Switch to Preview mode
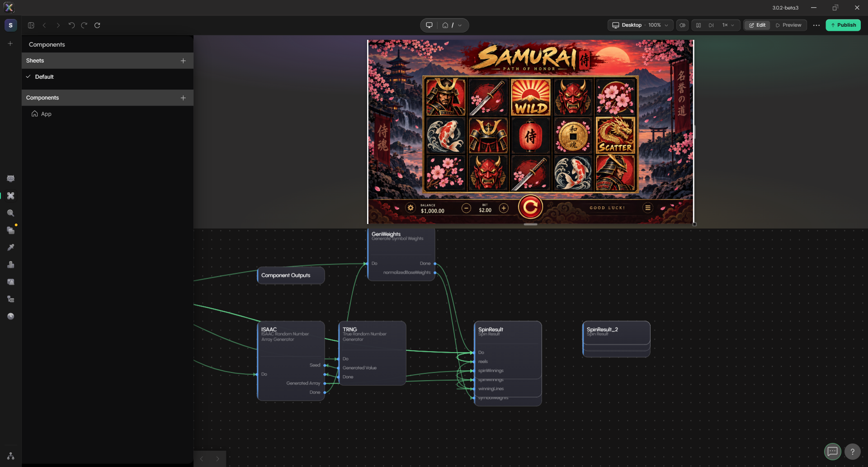Screen dimensions: 868x467 click(x=788, y=25)
